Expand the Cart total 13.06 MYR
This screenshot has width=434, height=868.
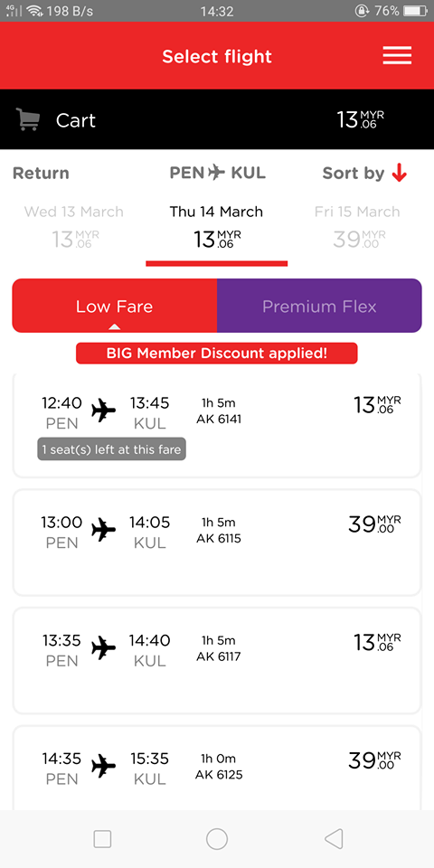[361, 119]
